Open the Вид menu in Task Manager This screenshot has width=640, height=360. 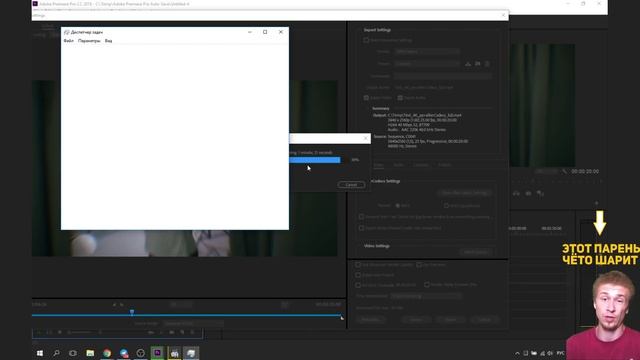pos(108,41)
